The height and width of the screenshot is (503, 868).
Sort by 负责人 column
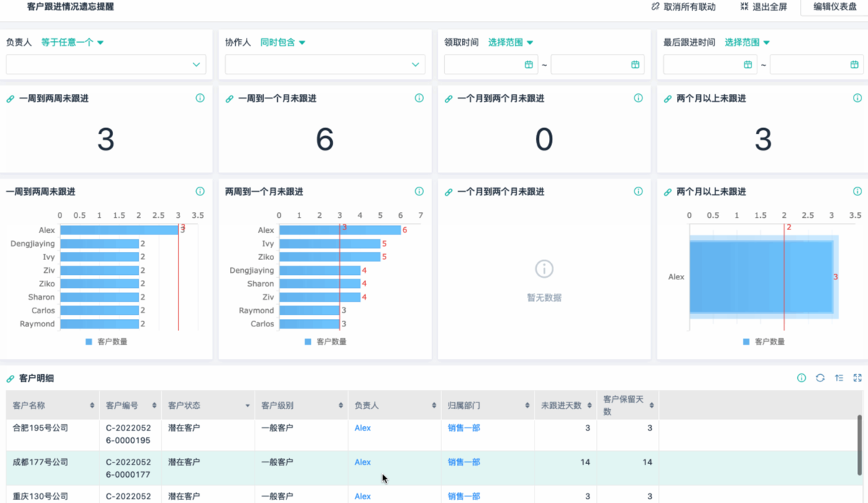(434, 405)
